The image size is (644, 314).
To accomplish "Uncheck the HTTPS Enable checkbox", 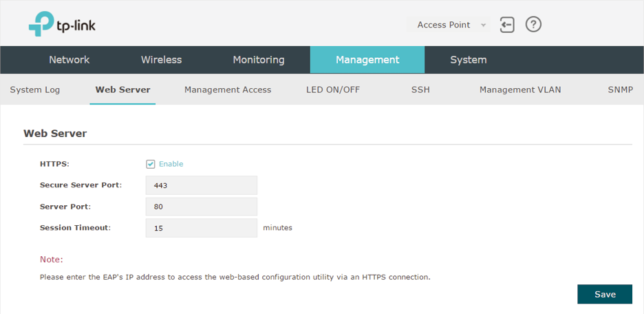I will coord(150,164).
